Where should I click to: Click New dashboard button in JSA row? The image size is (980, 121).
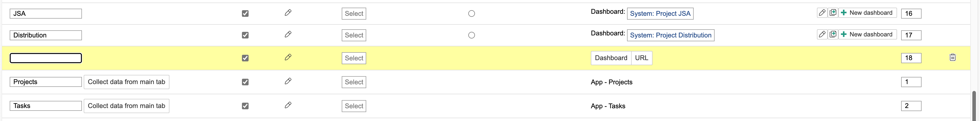coord(867,13)
